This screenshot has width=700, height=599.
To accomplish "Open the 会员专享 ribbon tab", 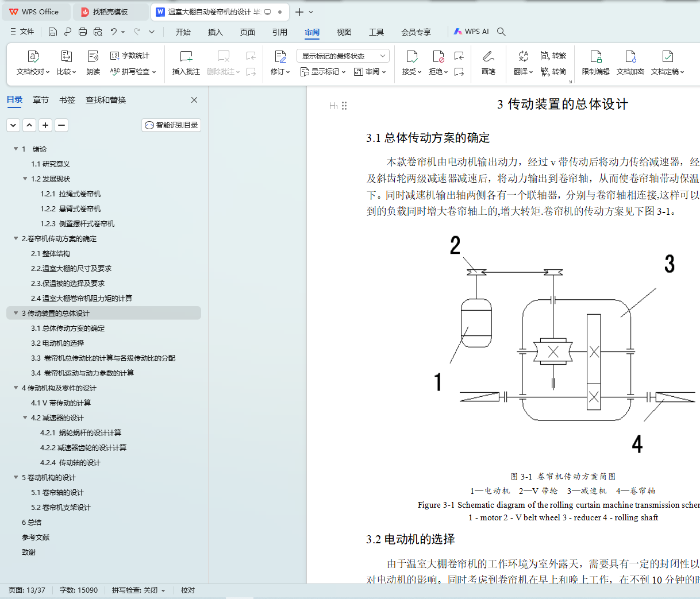I will coord(416,32).
